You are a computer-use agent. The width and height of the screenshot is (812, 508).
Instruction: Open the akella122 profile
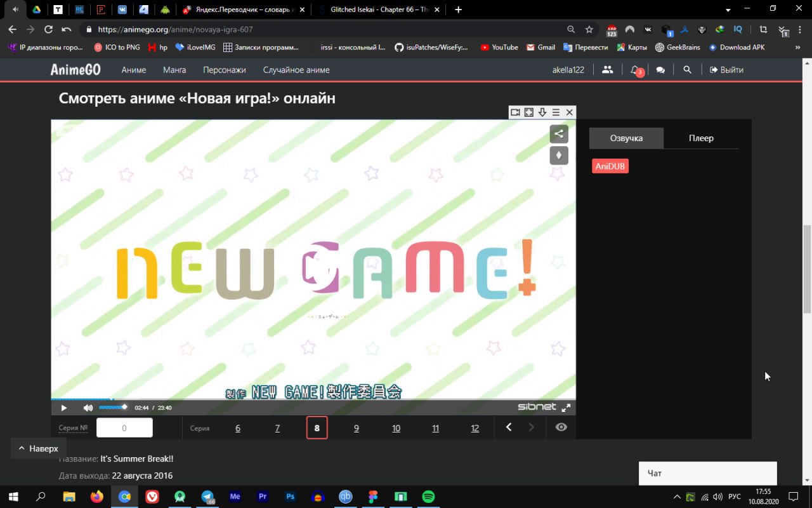(x=568, y=70)
